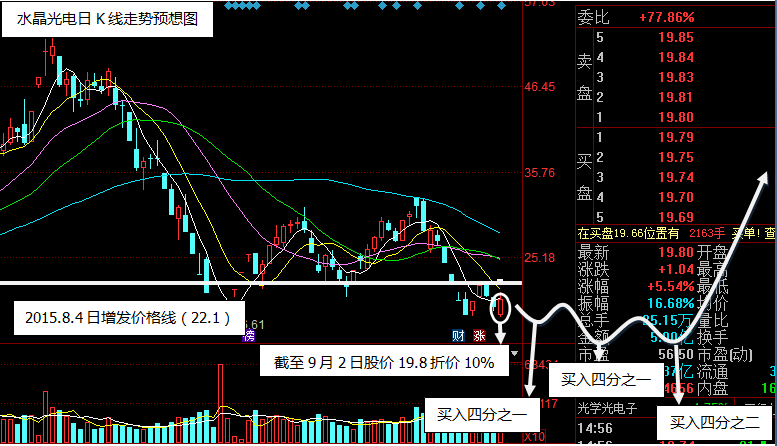Click the X10 volume scale label
This screenshot has height=446, width=777.
tap(535, 437)
